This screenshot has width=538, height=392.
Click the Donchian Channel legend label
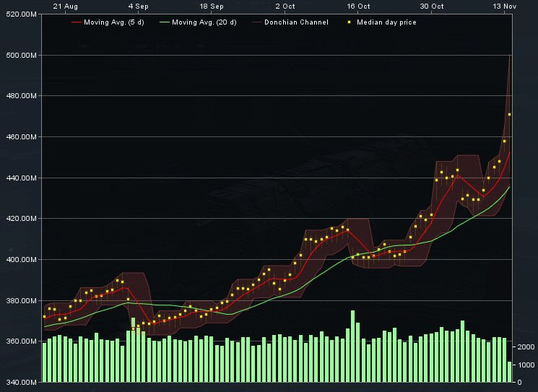(297, 22)
